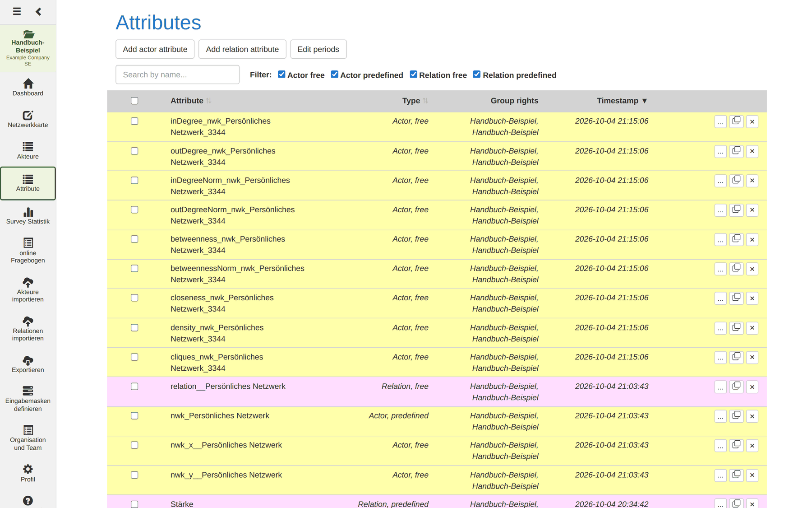
Task: Toggle Timestamp sort direction arrow
Action: 645,101
